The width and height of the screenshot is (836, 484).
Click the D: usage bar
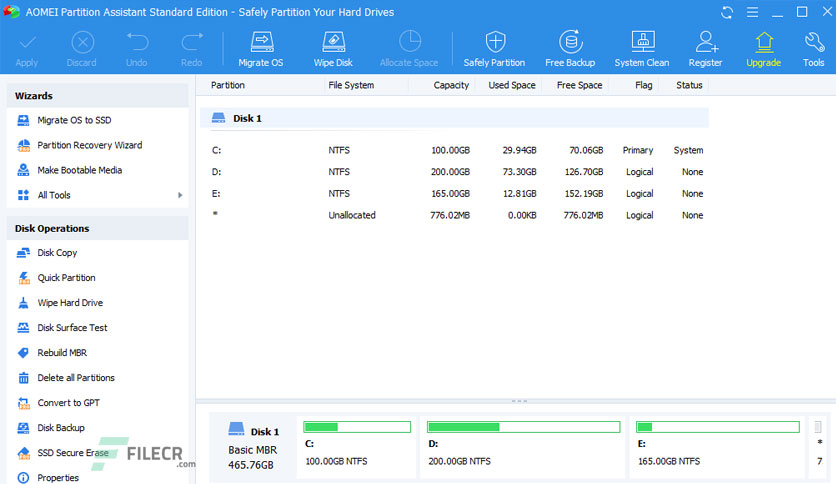point(523,427)
